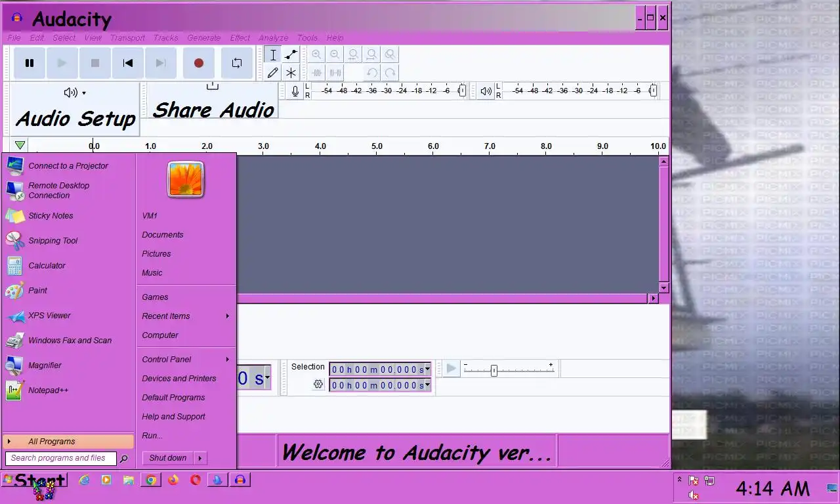Screen dimensions: 840x504
Task: Skip to start of the track
Action: point(128,63)
